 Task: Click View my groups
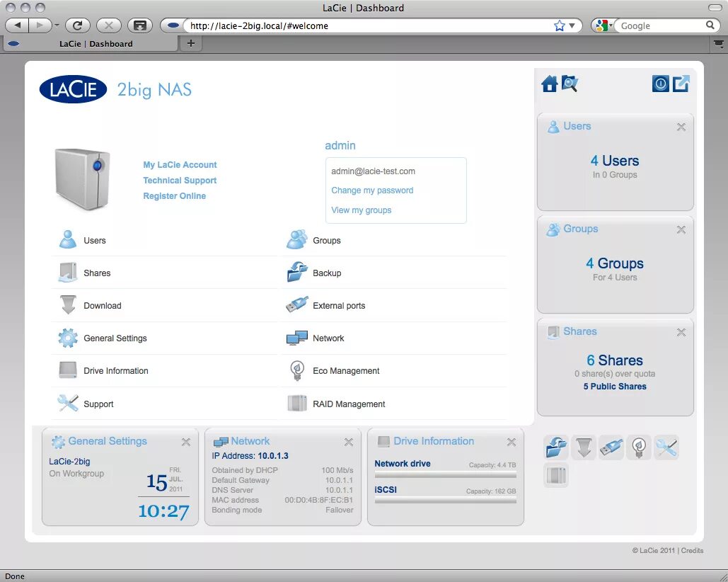point(362,210)
